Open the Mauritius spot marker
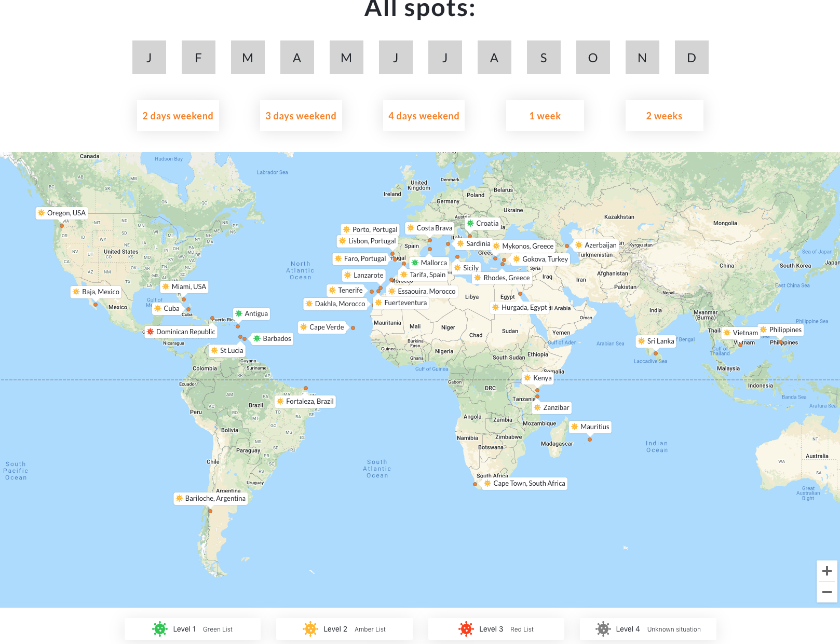The image size is (840, 644). [x=590, y=427]
